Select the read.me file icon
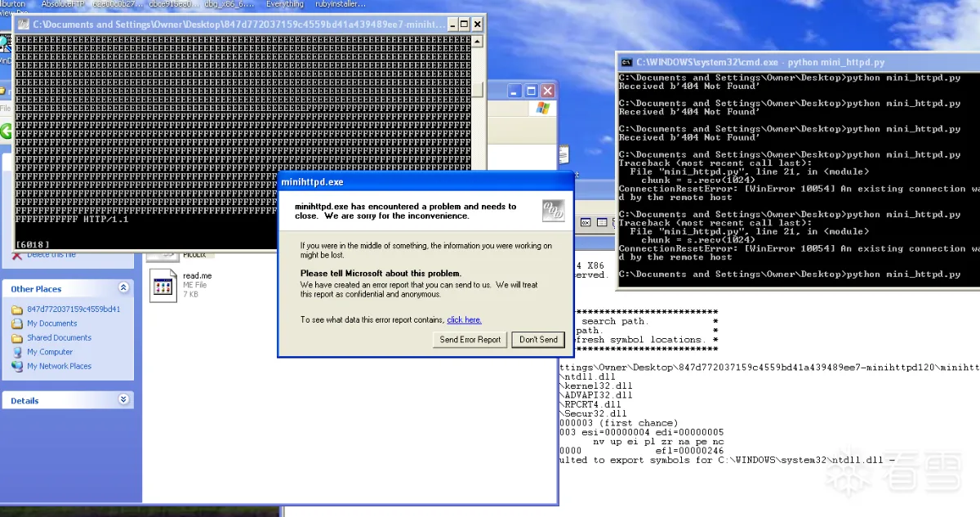The height and width of the screenshot is (517, 980). coord(163,285)
